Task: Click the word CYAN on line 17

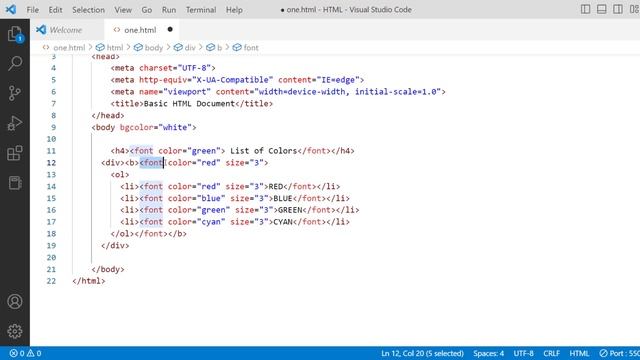Action: pyautogui.click(x=282, y=222)
